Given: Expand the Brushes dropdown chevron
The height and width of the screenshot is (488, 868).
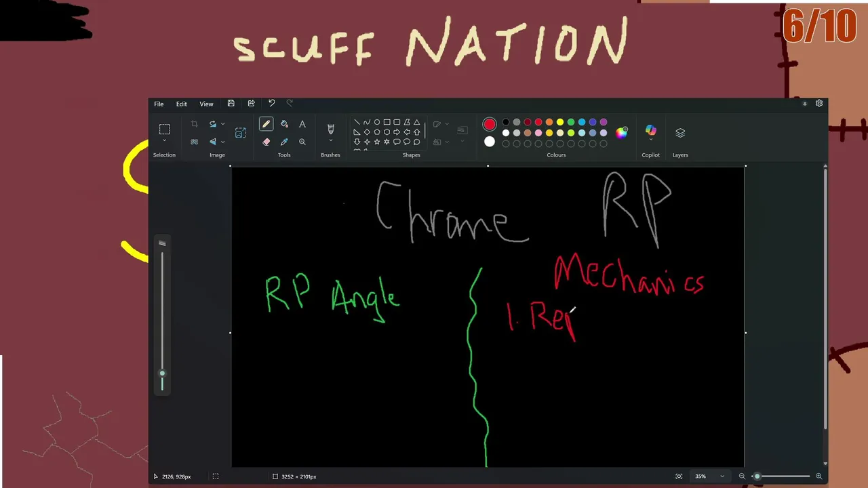Looking at the screenshot, I should 331,141.
